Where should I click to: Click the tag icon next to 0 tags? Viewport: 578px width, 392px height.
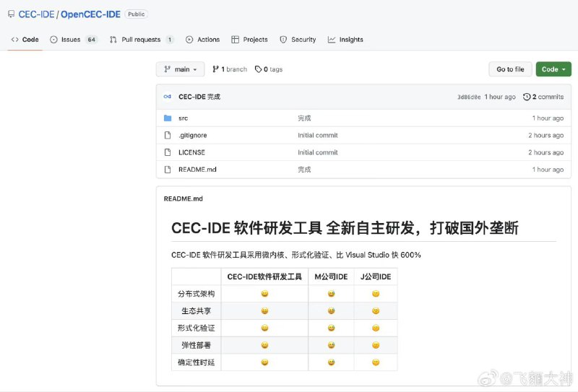pos(258,69)
